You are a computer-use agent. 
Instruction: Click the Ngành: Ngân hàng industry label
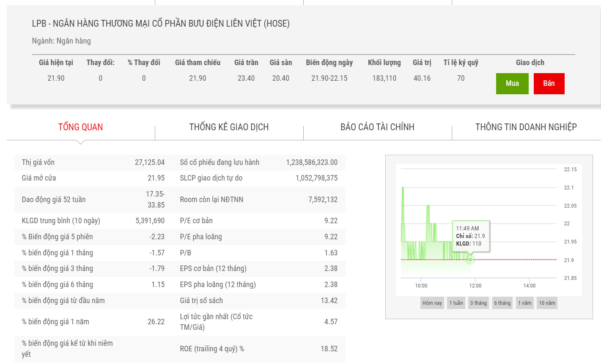point(61,41)
